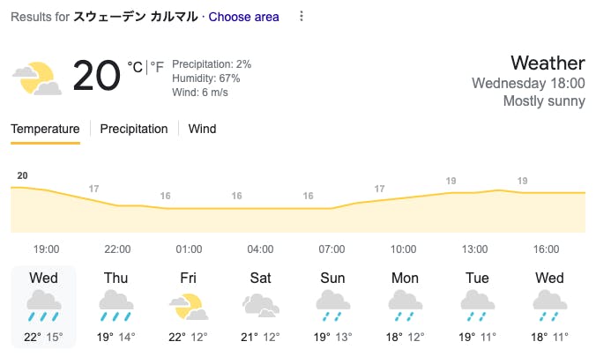Select Tuesday's rain shower forecast icon

pos(478,307)
